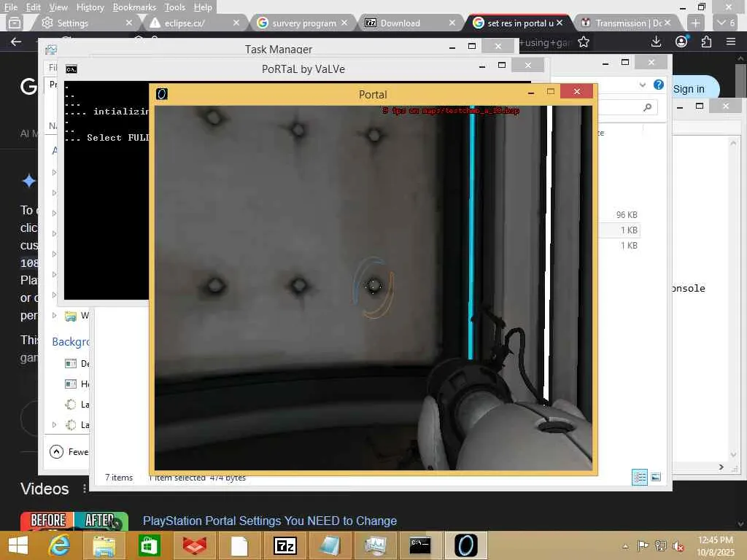
Task: Click the crosshair in the Portal game view
Action: click(x=373, y=286)
